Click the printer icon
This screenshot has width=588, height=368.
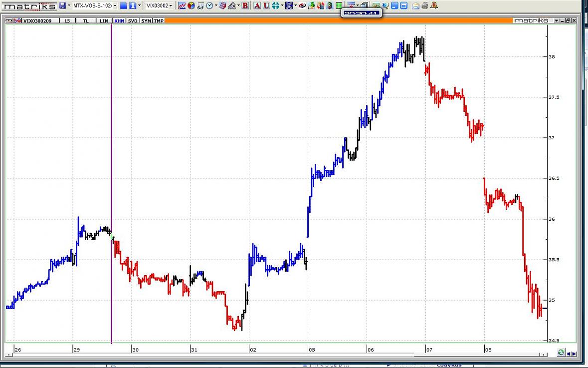(x=424, y=5)
